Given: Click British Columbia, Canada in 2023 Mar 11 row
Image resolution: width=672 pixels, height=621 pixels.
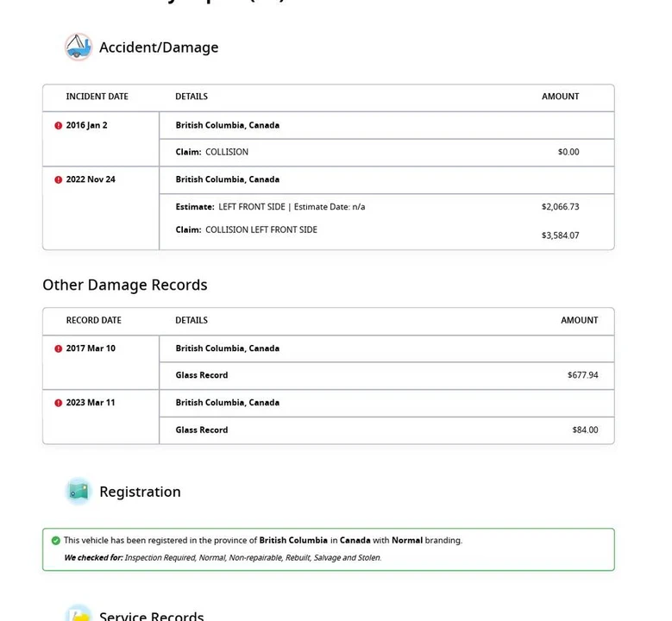Looking at the screenshot, I should pos(227,403).
